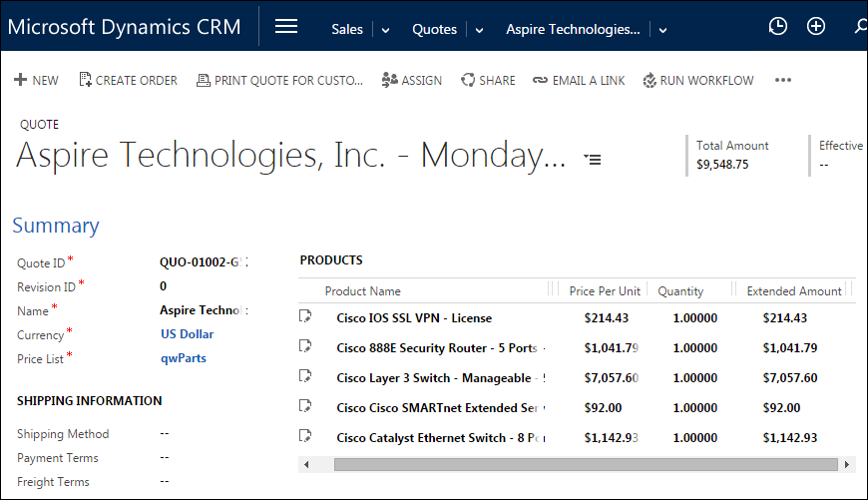Open the hamburger navigation menu icon

pyautogui.click(x=286, y=27)
